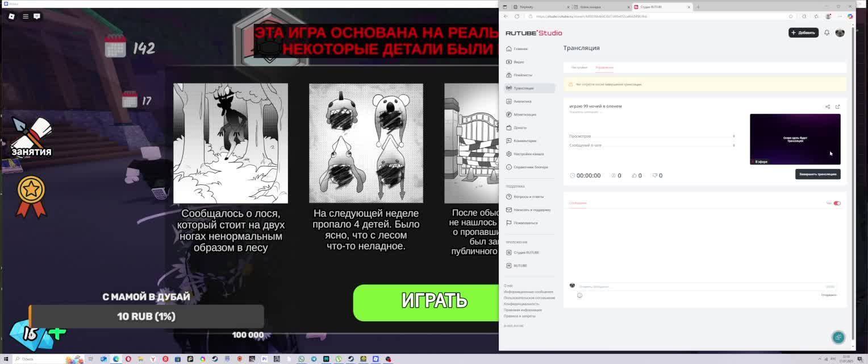This screenshot has height=364, width=868.
Task: Open WhatsApp from the taskbar
Action: point(301,359)
